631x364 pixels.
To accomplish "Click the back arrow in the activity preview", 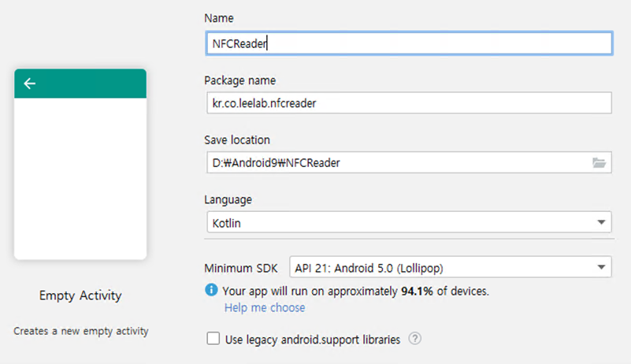I will (x=30, y=84).
